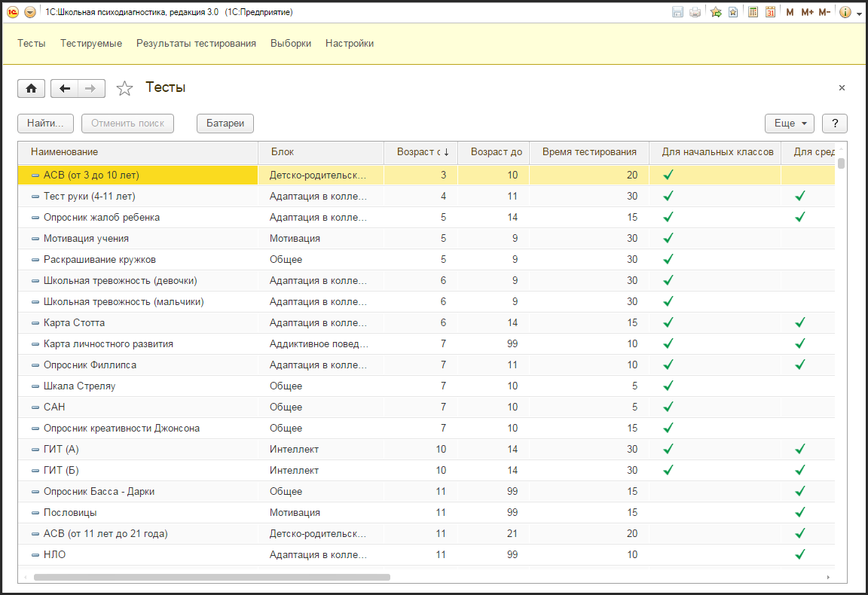Open the Батареи button
The width and height of the screenshot is (868, 595).
point(225,124)
